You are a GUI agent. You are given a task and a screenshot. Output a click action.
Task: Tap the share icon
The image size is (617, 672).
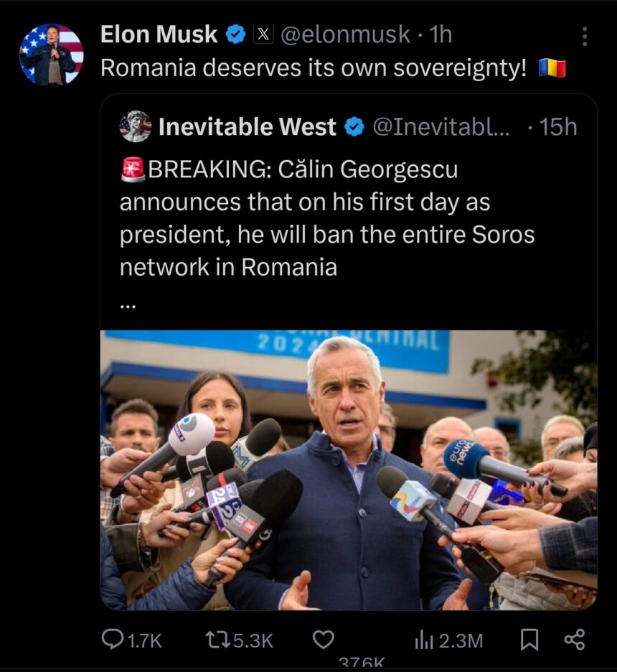(574, 639)
